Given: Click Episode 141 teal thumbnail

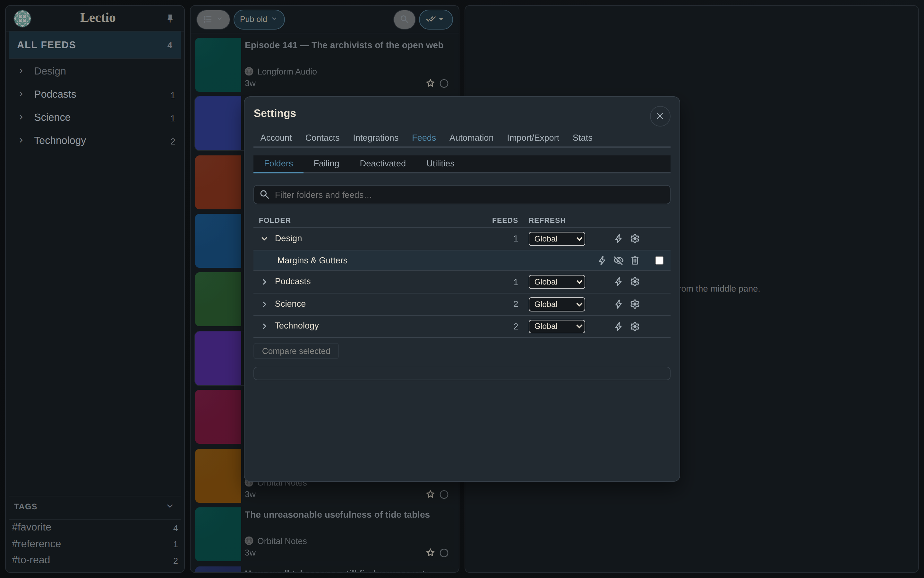Looking at the screenshot, I should click(218, 65).
